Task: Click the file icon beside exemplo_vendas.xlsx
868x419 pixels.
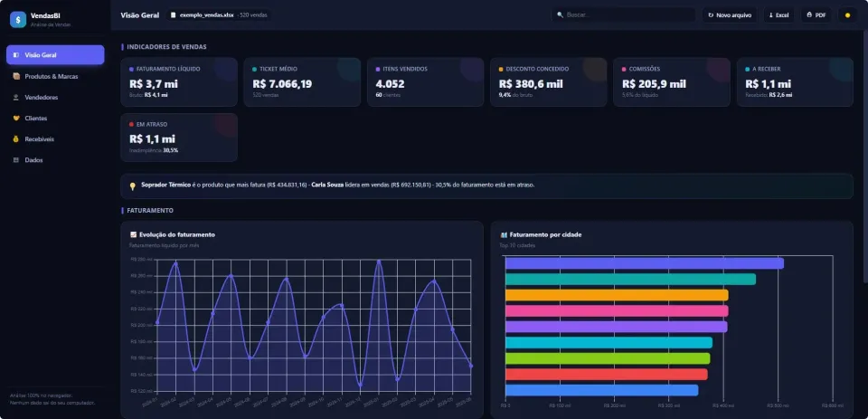Action: pos(174,15)
